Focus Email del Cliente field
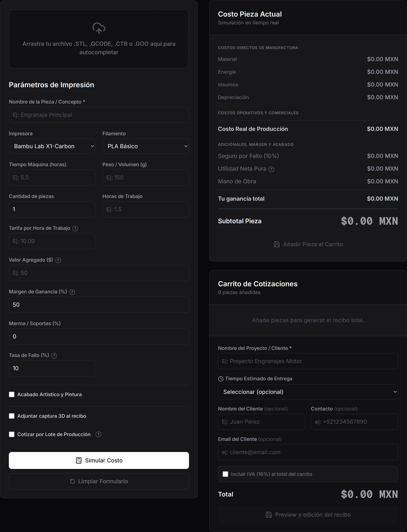The height and width of the screenshot is (532, 407). 308,452
